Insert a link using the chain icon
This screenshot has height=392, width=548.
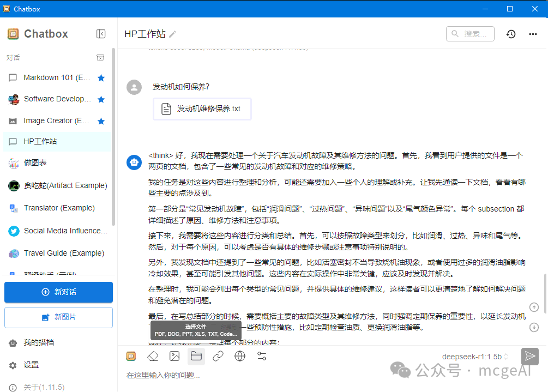[218, 356]
